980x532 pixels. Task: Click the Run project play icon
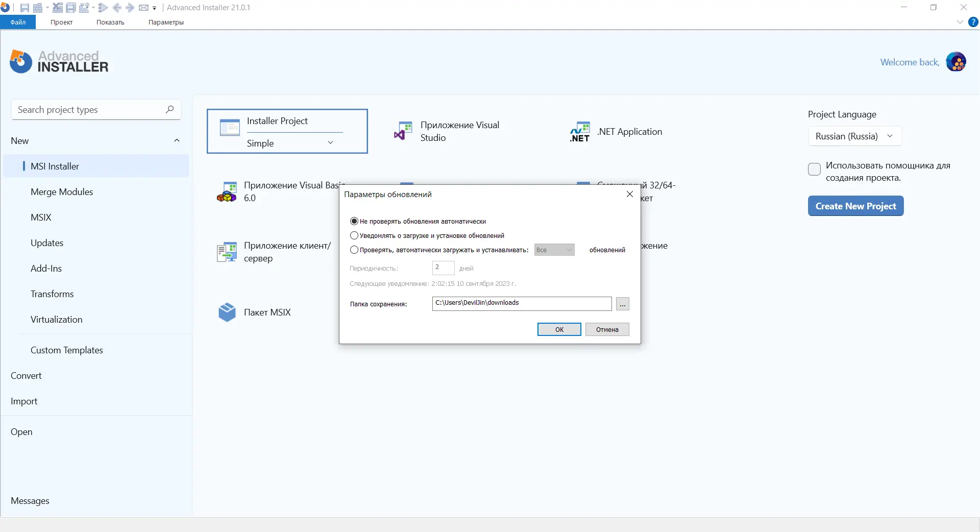(103, 8)
